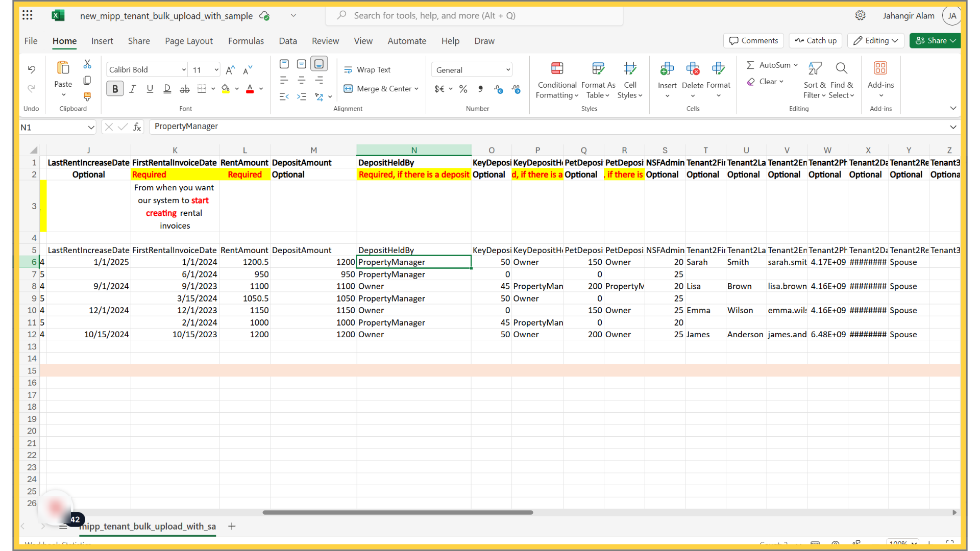Open the Comments pane
The width and height of the screenshot is (980, 551).
[x=753, y=41]
